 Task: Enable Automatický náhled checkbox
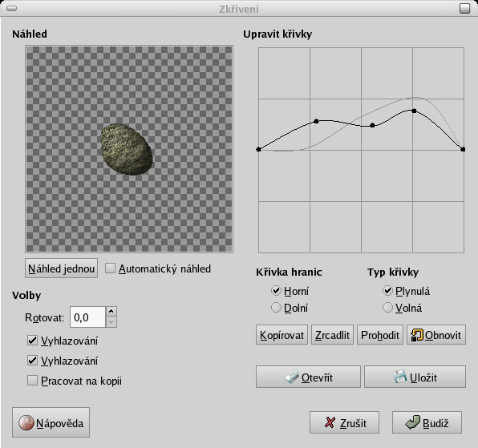pyautogui.click(x=110, y=268)
